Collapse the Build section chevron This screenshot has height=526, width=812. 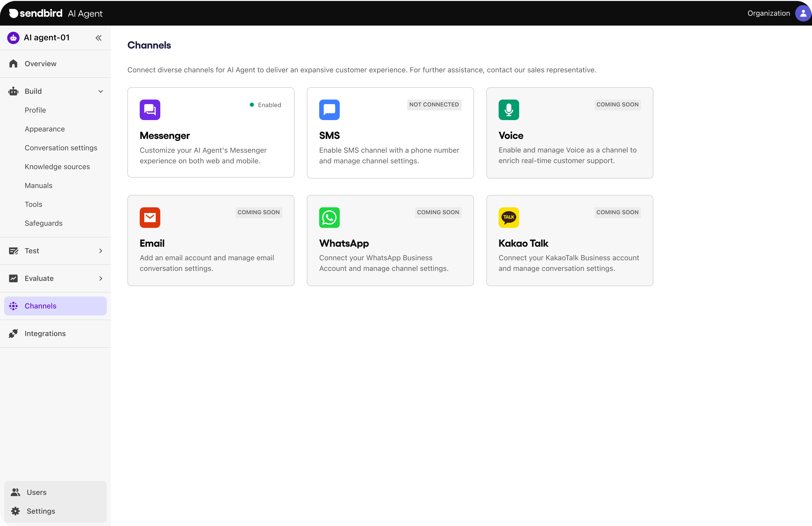pyautogui.click(x=101, y=91)
